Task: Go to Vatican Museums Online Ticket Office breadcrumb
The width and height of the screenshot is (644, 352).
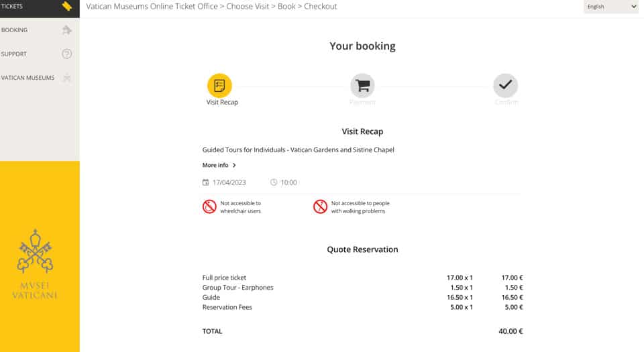Action: pos(152,7)
